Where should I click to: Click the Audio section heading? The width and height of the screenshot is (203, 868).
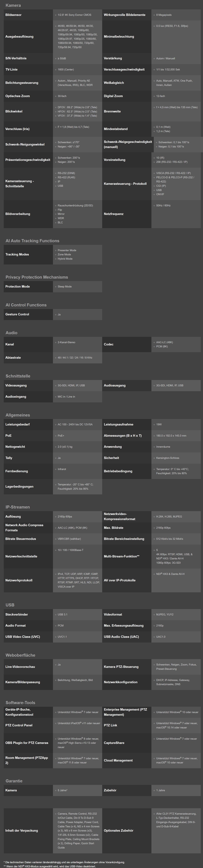(11, 333)
